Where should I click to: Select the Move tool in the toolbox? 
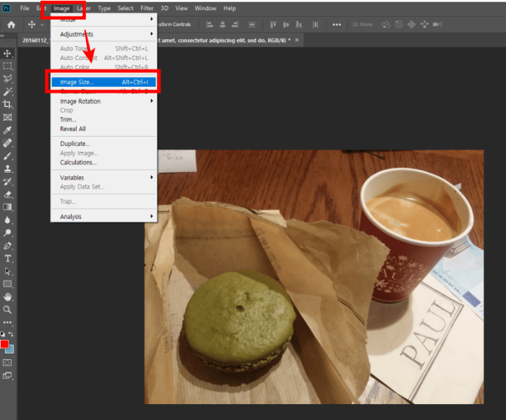point(7,53)
